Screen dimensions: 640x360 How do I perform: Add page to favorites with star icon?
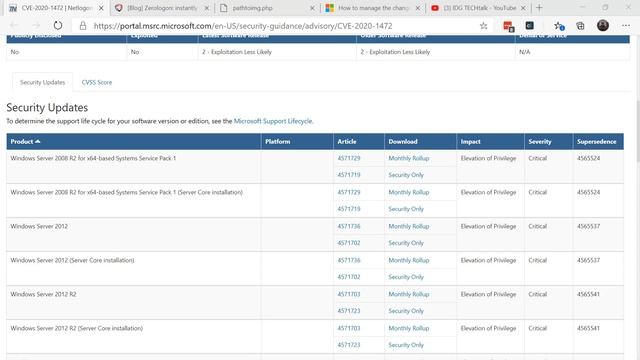pos(484,26)
